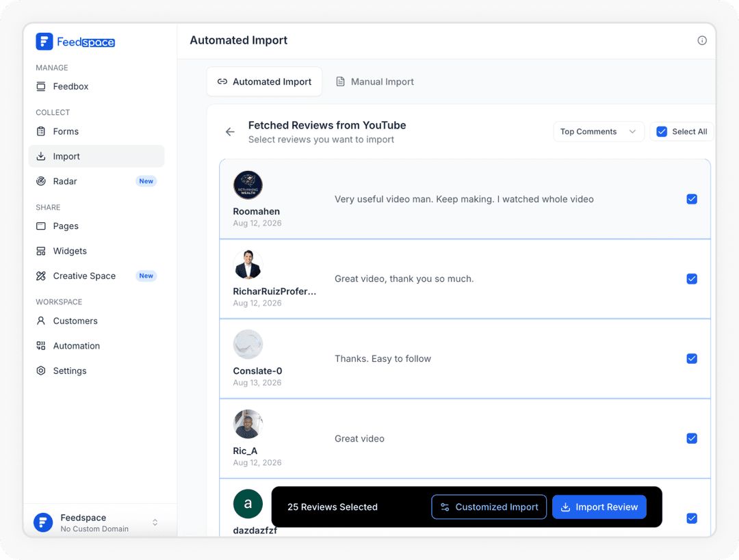
Task: Click the Feedspace workspace avatar icon
Action: [43, 522]
